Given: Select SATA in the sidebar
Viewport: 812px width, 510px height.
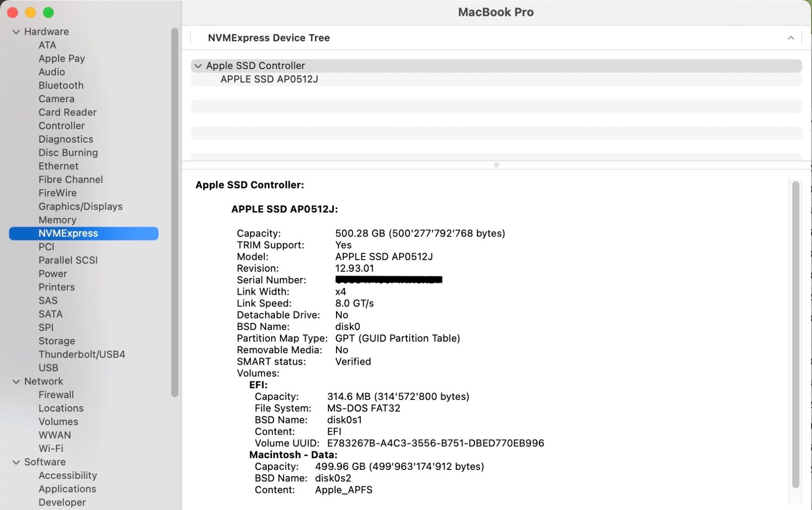Looking at the screenshot, I should [51, 314].
